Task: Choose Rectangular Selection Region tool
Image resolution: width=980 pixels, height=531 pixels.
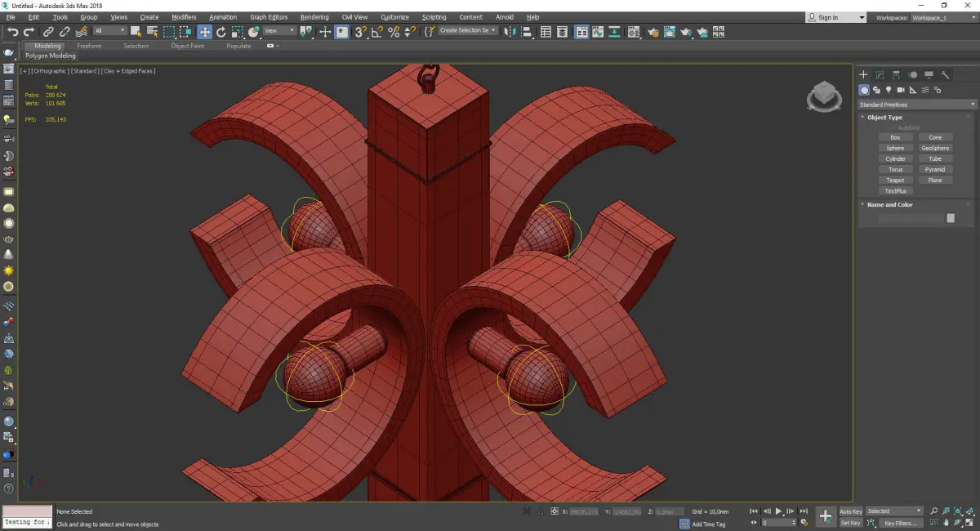Action: (x=169, y=32)
